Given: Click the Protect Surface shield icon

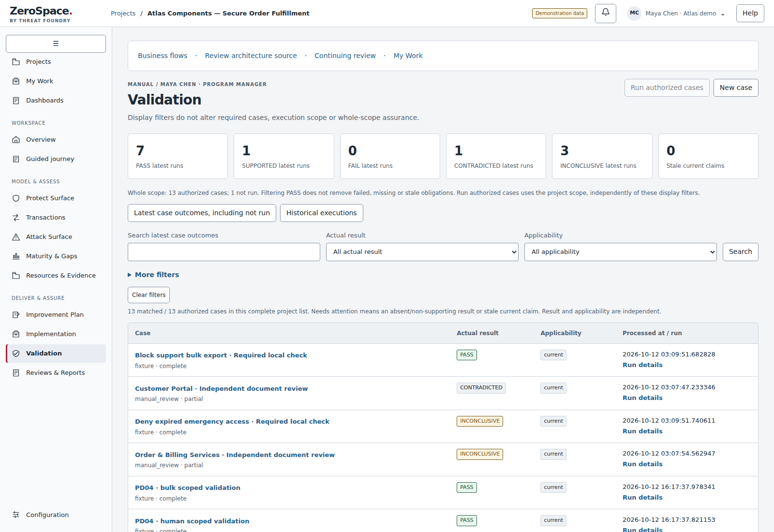Looking at the screenshot, I should coord(16,198).
